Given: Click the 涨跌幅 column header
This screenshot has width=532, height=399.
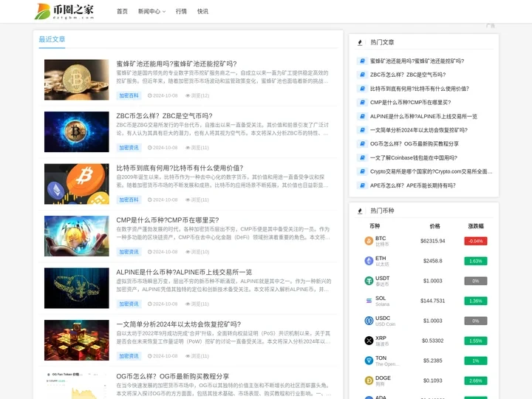Looking at the screenshot, I should (476, 226).
